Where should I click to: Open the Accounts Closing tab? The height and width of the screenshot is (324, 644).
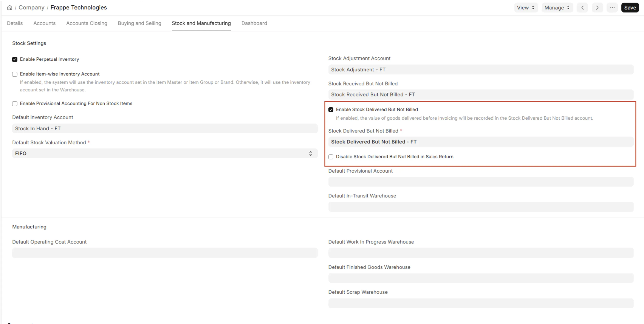coord(87,23)
